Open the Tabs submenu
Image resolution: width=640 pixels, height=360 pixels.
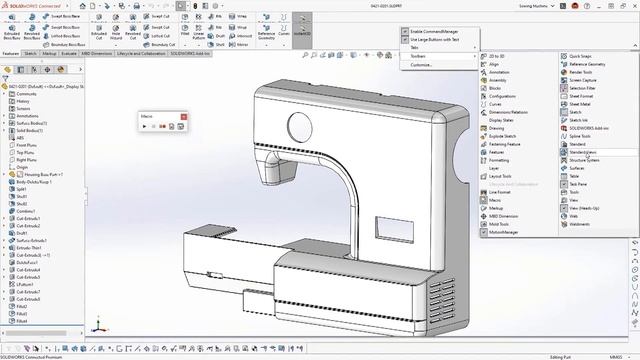[439, 48]
